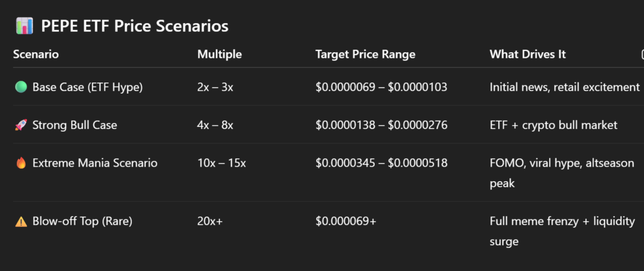Screen dimensions: 644x271
Task: Click the Extreme Mania Scenario label
Action: pyautogui.click(x=95, y=163)
